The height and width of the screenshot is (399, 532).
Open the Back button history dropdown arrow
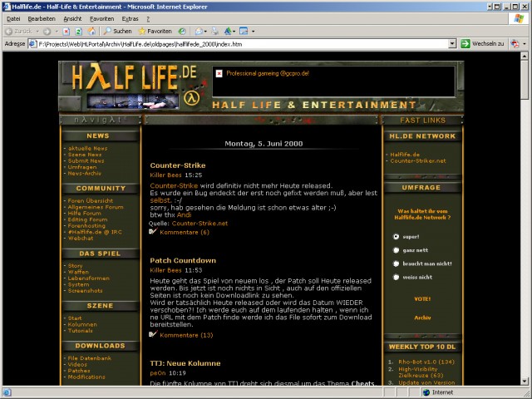pyautogui.click(x=37, y=32)
